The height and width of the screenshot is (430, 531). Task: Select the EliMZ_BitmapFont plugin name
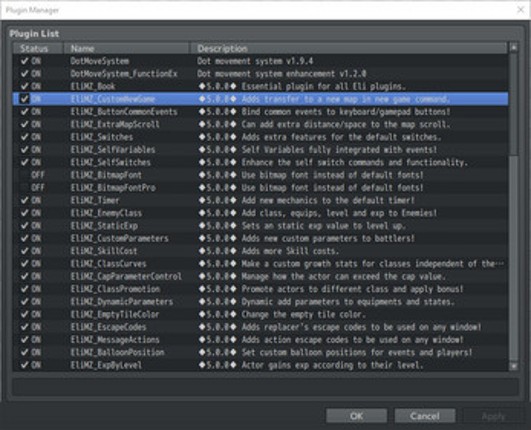coord(106,175)
